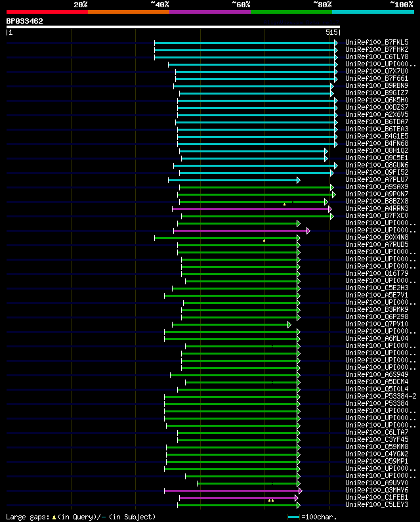Select UniRef100_A4RRN3 entry
The height and width of the screenshot is (522, 420).
click(x=377, y=208)
